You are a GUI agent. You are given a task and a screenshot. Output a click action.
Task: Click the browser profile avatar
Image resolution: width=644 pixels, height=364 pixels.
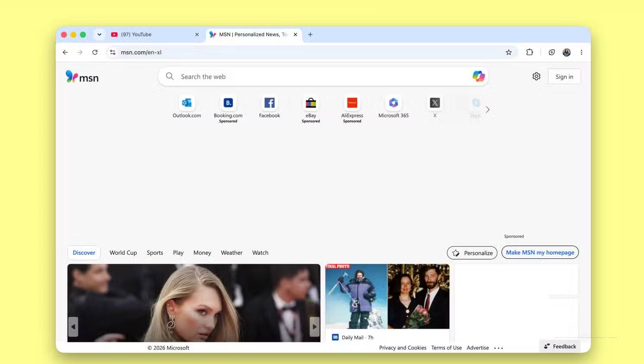(x=566, y=52)
